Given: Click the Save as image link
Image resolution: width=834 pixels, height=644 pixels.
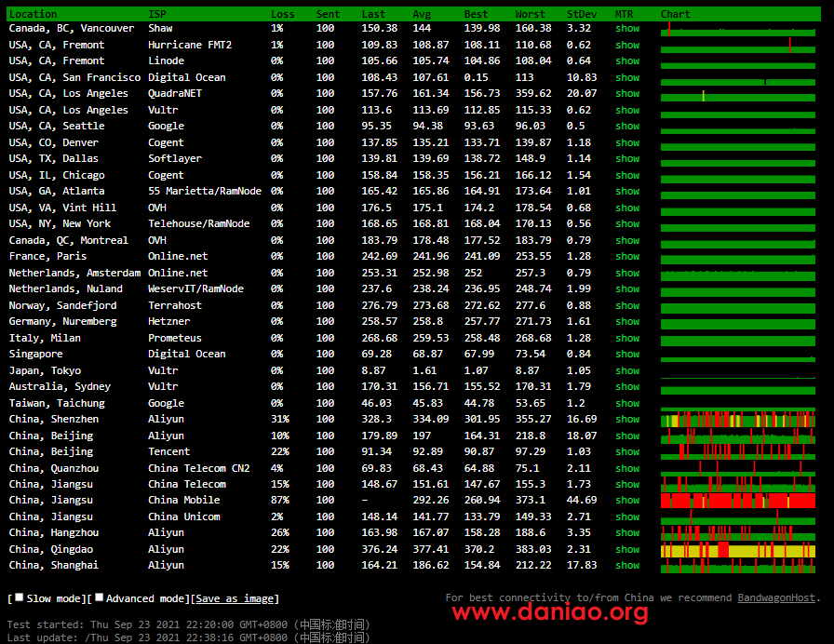Looking at the screenshot, I should pyautogui.click(x=235, y=598).
